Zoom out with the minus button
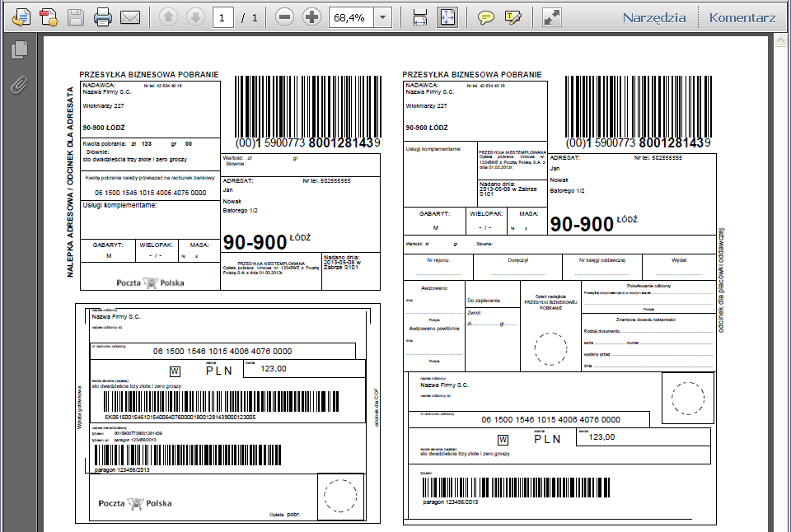791x532 pixels. click(284, 17)
